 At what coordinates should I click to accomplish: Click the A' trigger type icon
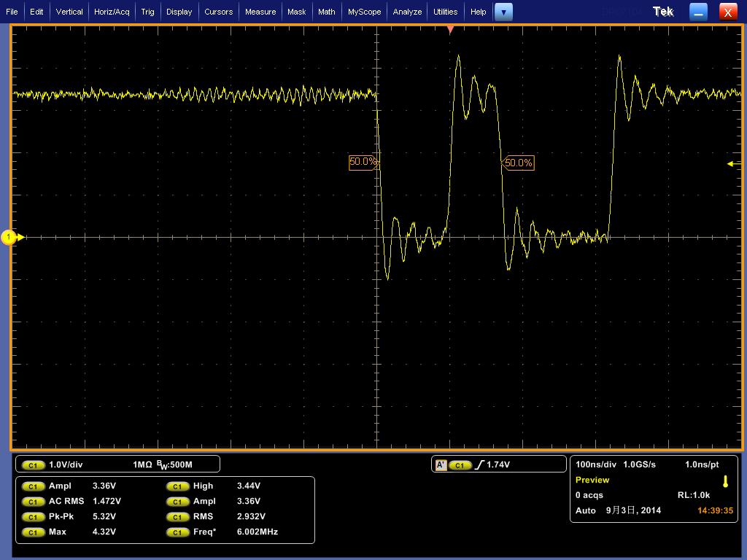441,465
